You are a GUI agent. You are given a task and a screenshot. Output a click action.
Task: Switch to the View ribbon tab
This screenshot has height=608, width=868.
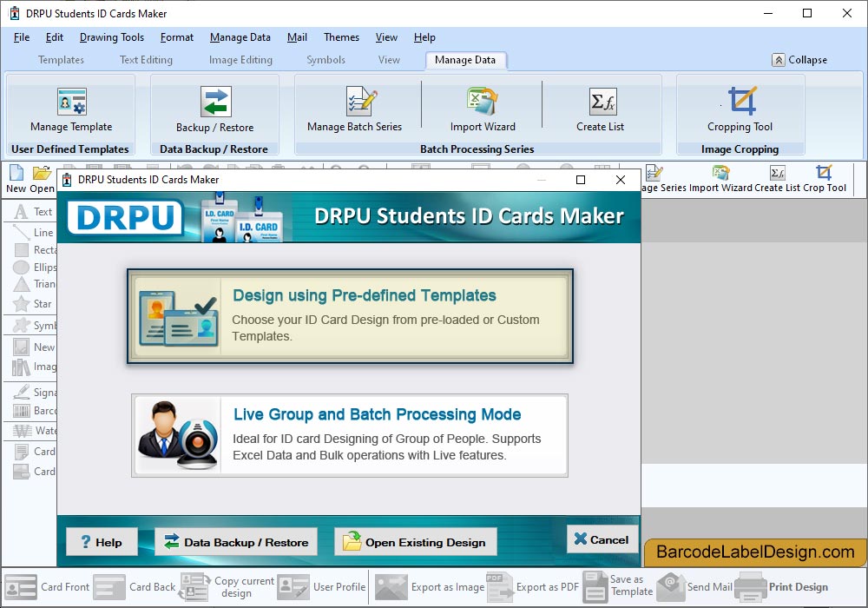click(389, 60)
